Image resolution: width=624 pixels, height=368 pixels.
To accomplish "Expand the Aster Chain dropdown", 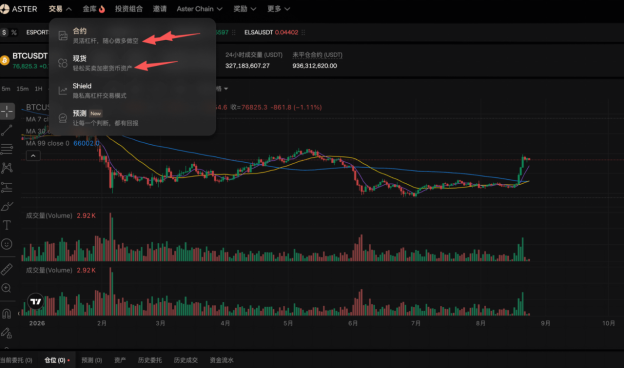I will 199,9.
